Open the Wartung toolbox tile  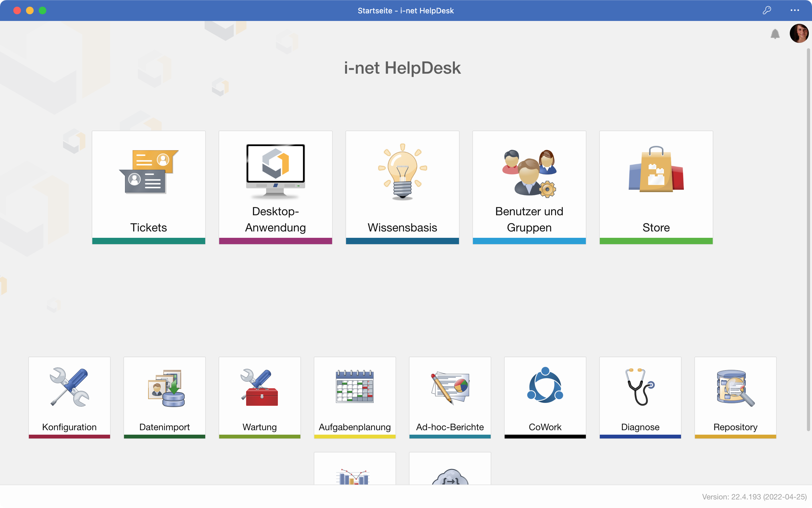click(260, 398)
